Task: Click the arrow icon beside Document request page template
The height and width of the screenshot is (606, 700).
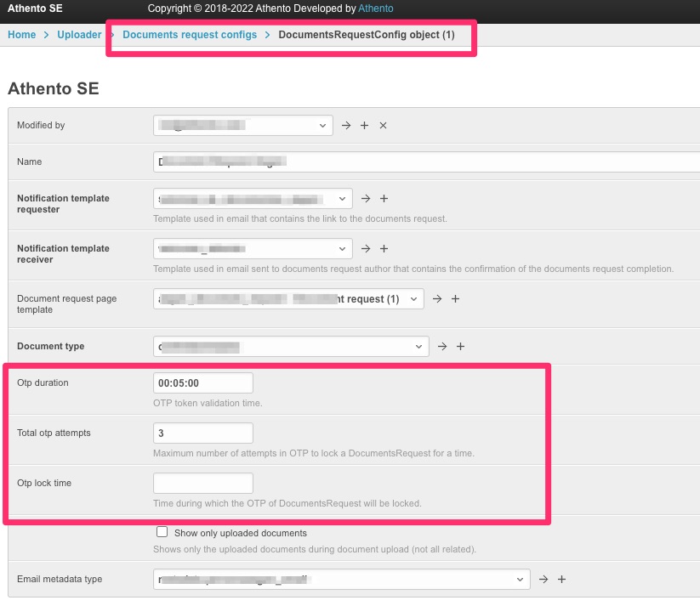Action: point(437,298)
